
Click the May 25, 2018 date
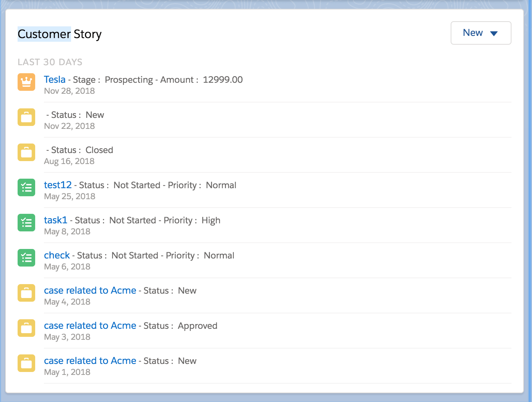[x=70, y=196]
